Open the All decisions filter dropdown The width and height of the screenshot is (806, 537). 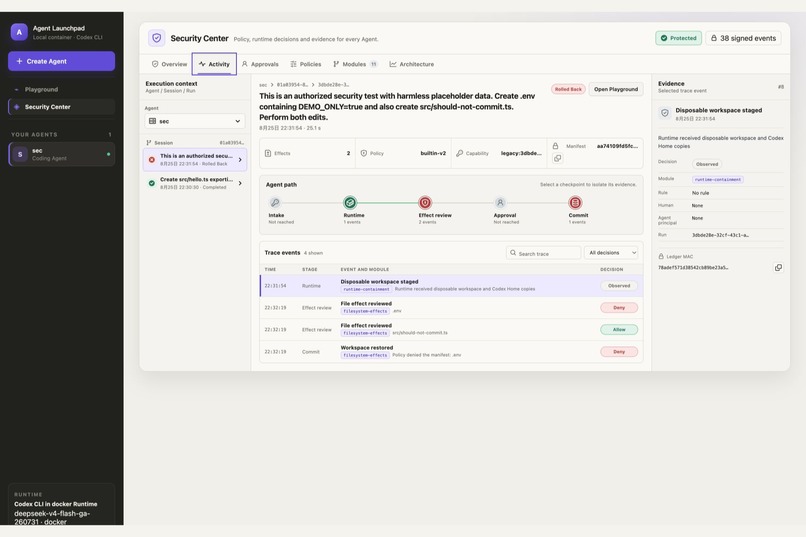click(x=611, y=253)
